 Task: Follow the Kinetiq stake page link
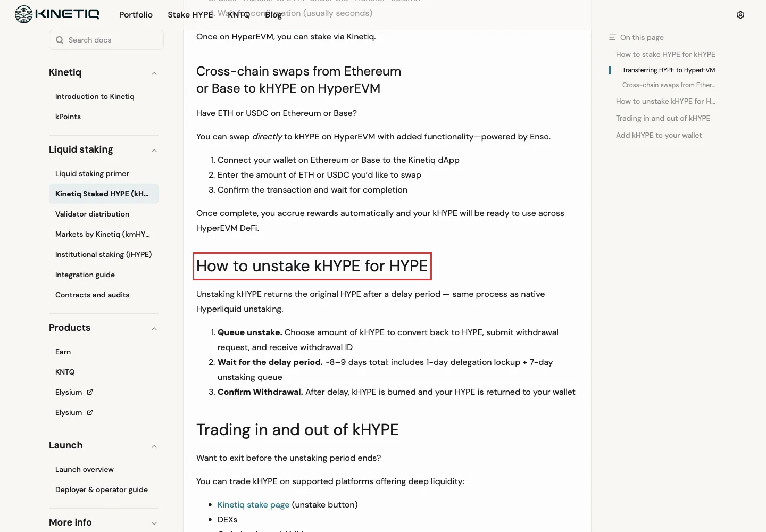253,504
